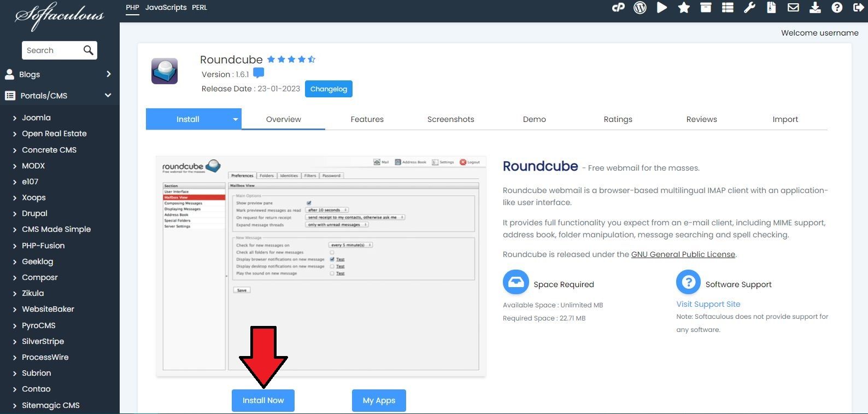The width and height of the screenshot is (868, 414).
Task: Open the Screenshots tab
Action: 450,119
